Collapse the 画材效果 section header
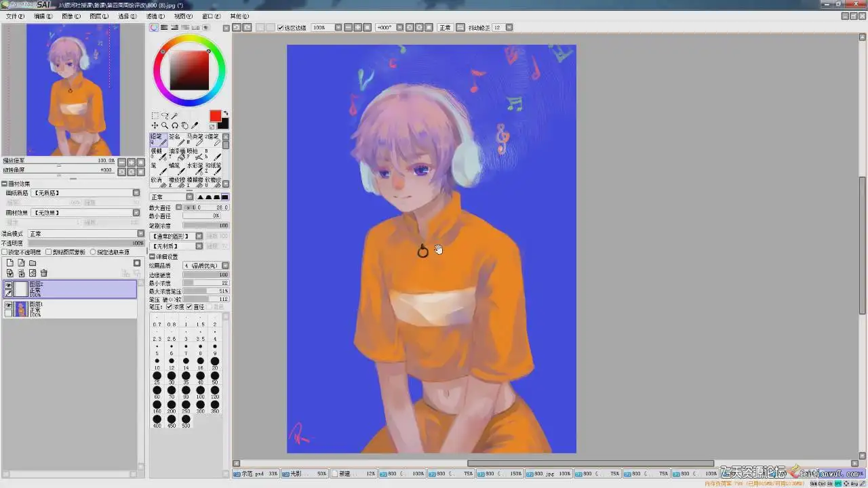Image resolution: width=868 pixels, height=488 pixels. pyautogui.click(x=5, y=184)
